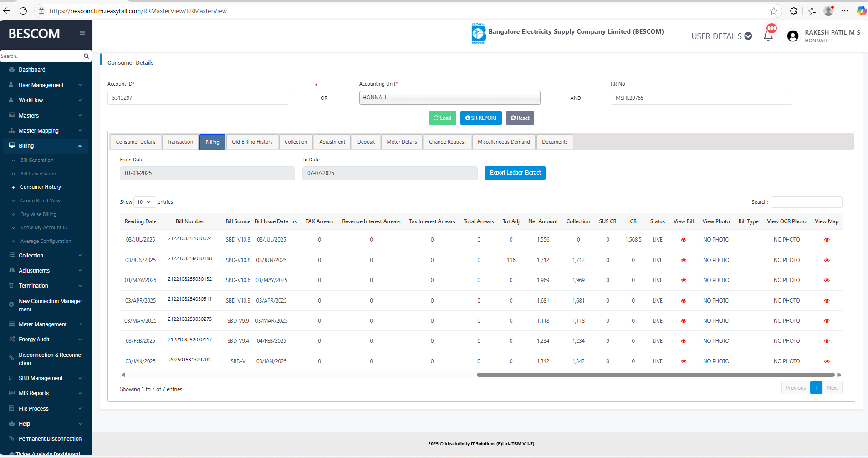Expand the Energy Audit menu
The image size is (868, 458).
(45, 340)
